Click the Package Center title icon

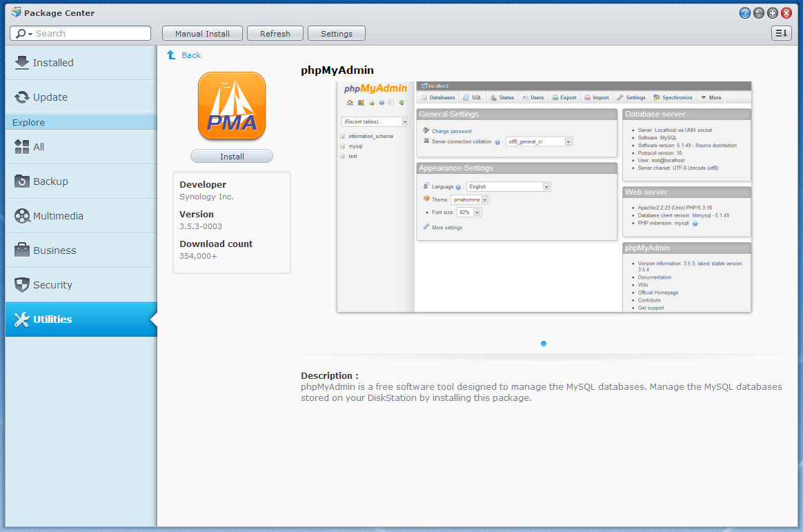pos(16,12)
